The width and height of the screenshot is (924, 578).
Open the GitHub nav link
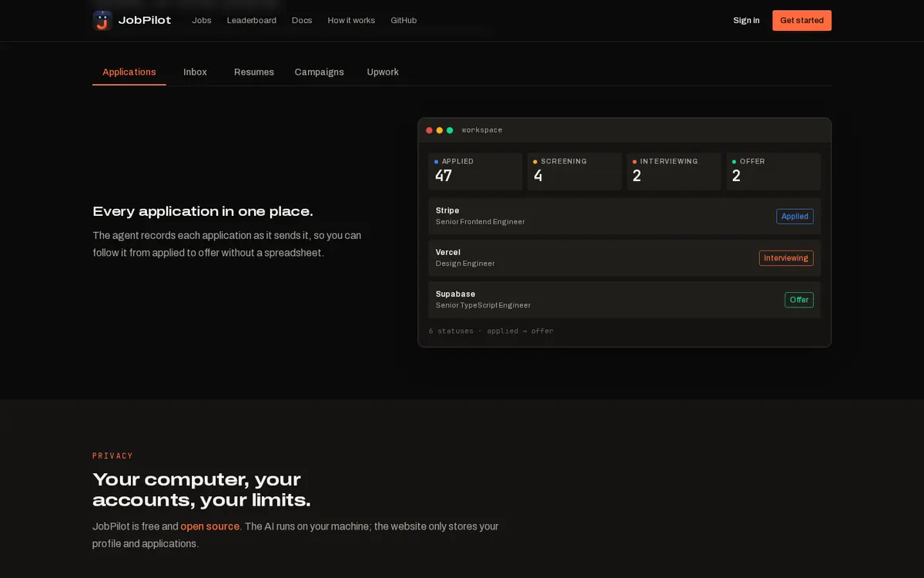(x=403, y=21)
